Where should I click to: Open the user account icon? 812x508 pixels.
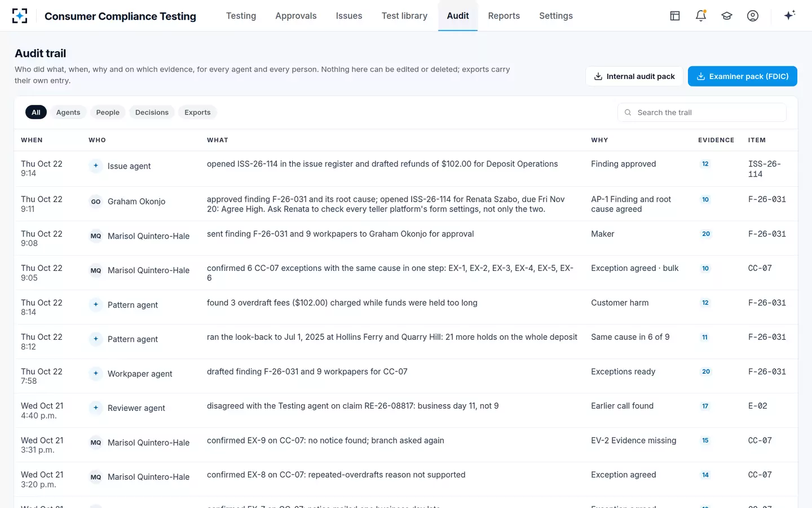pyautogui.click(x=753, y=16)
